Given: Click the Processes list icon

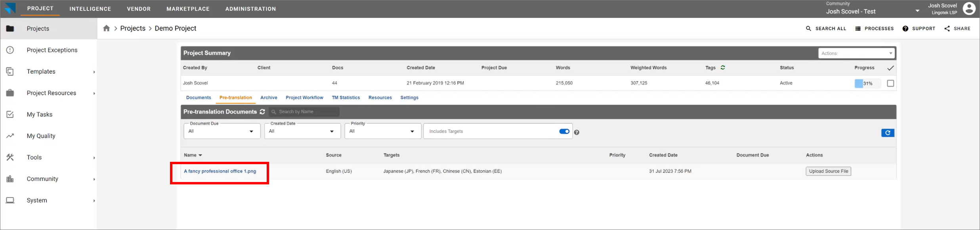Looking at the screenshot, I should pyautogui.click(x=858, y=29).
